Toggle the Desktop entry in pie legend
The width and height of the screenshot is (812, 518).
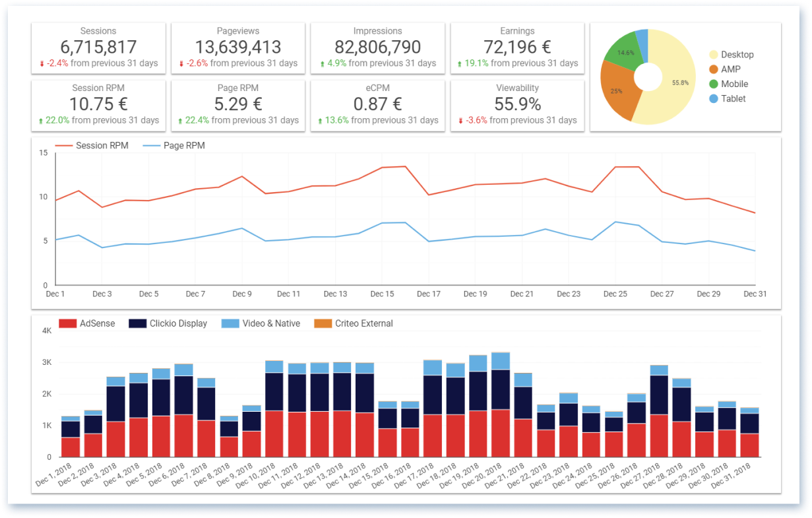(x=737, y=55)
